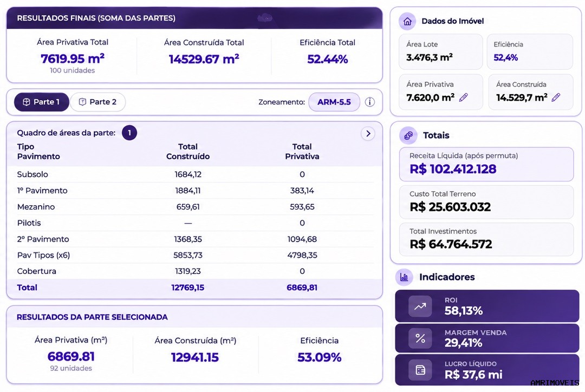The height and width of the screenshot is (392, 585).
Task: Click the Área Lote card
Action: [x=440, y=52]
